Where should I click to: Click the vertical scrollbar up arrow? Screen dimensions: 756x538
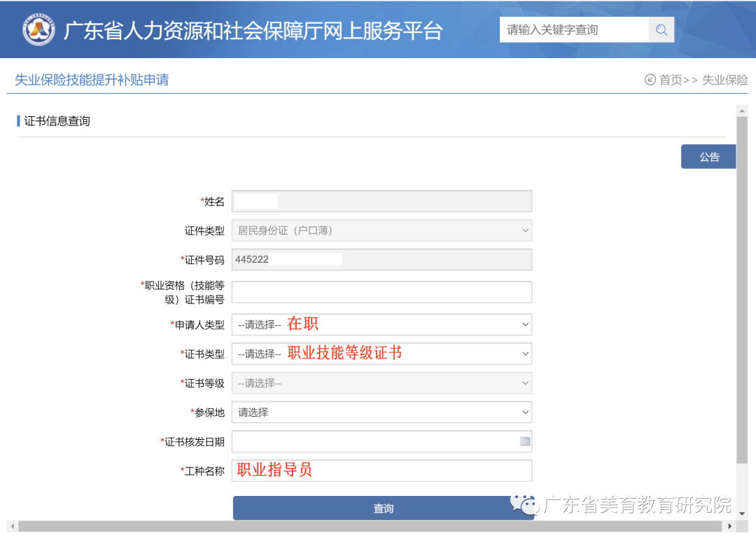coord(742,110)
